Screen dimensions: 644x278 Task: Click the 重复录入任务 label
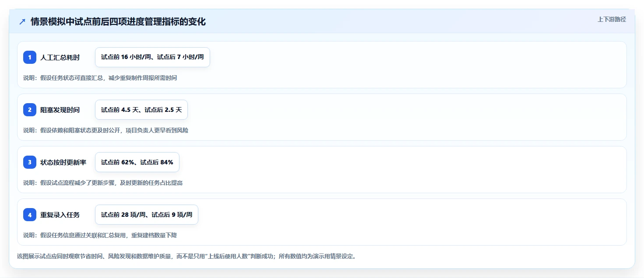[x=60, y=215]
